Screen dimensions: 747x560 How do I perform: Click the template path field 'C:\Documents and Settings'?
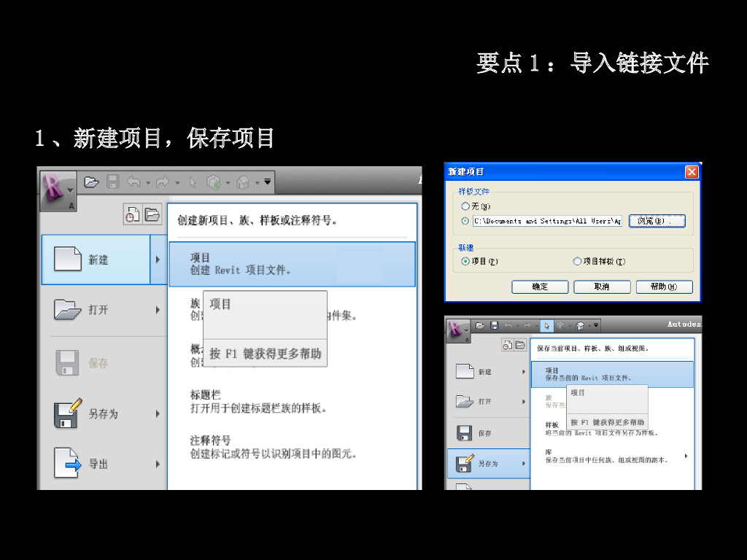[x=547, y=221]
